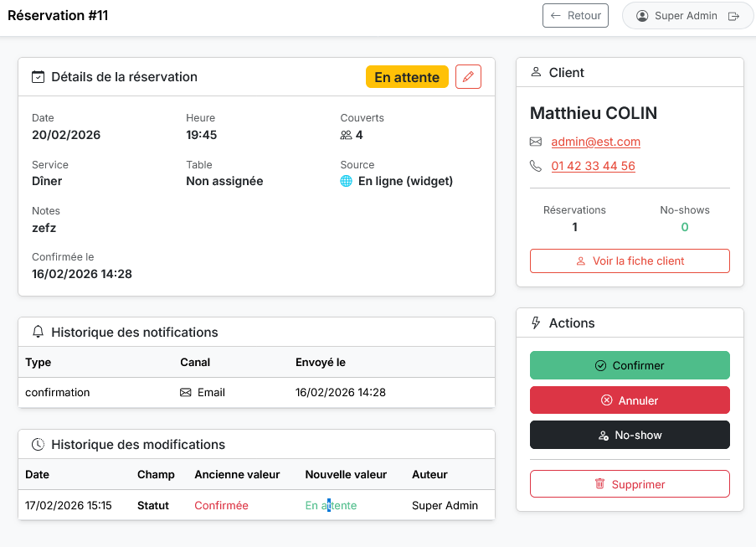Click the bell icon in notifications history header
The height and width of the screenshot is (547, 756).
click(38, 333)
